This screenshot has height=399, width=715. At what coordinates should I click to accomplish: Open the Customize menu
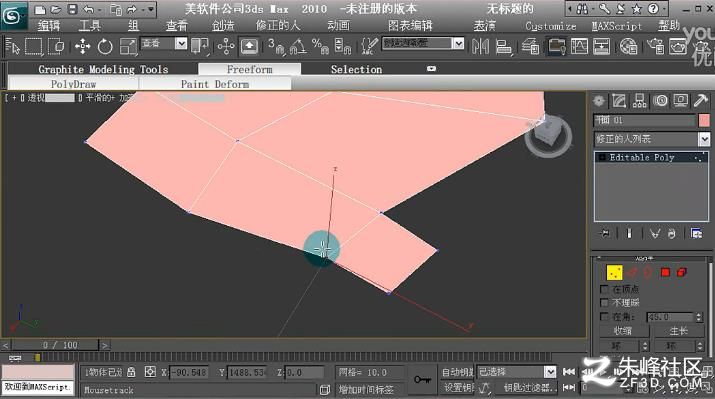[550, 26]
